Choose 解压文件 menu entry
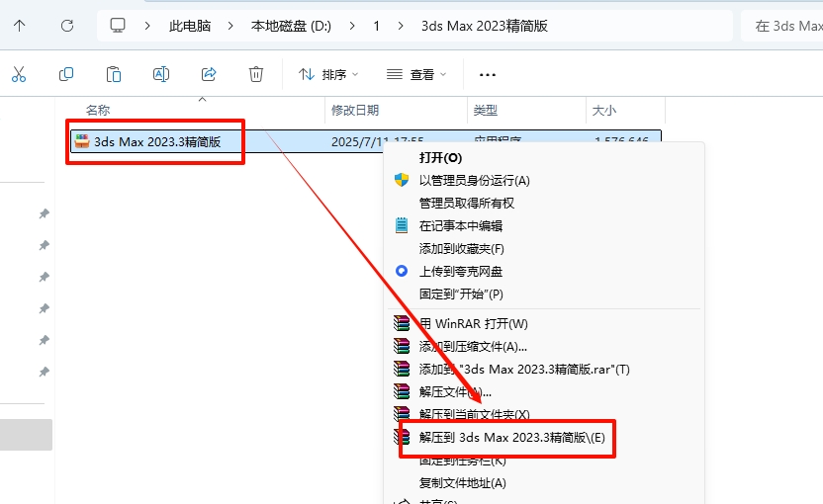The width and height of the screenshot is (823, 504). [455, 391]
